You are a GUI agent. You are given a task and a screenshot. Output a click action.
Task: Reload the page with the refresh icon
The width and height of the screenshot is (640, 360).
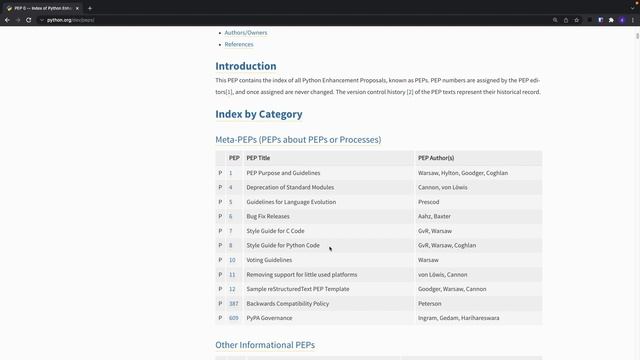pyautogui.click(x=29, y=20)
